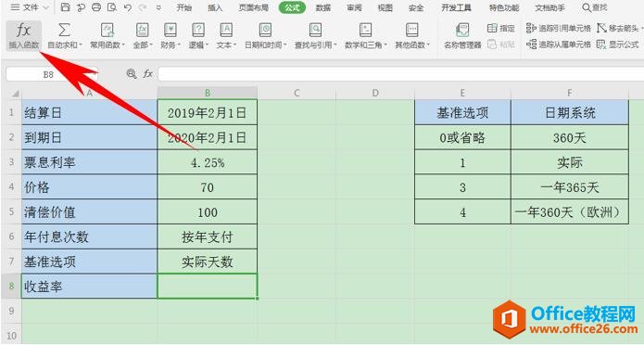Expand the quick access toolbar customize arrow
Viewport: 644px width, 345px height.
pyautogui.click(x=159, y=7)
